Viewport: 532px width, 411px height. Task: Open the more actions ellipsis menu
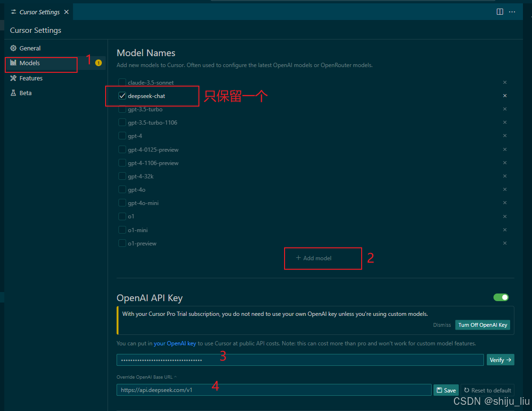(512, 12)
